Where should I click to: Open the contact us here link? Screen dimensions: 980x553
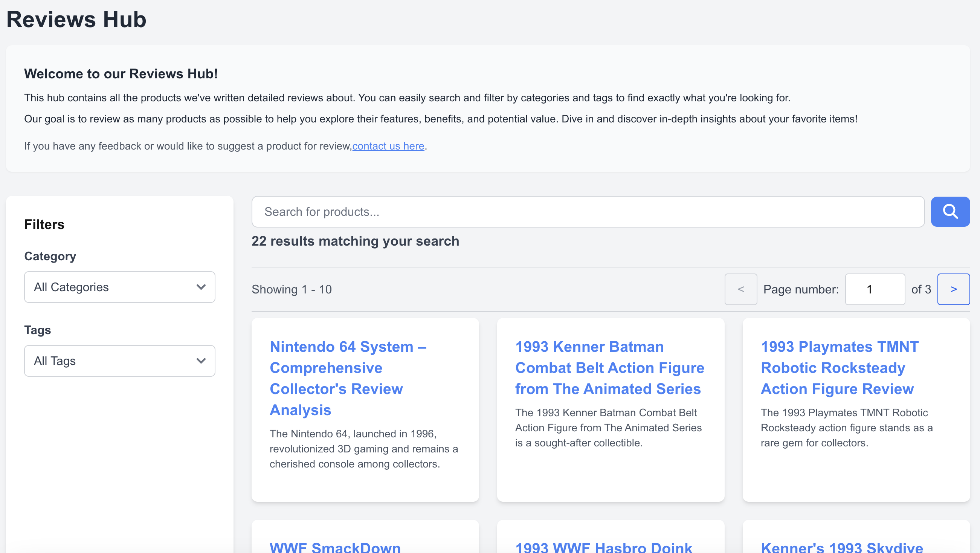[x=388, y=146]
